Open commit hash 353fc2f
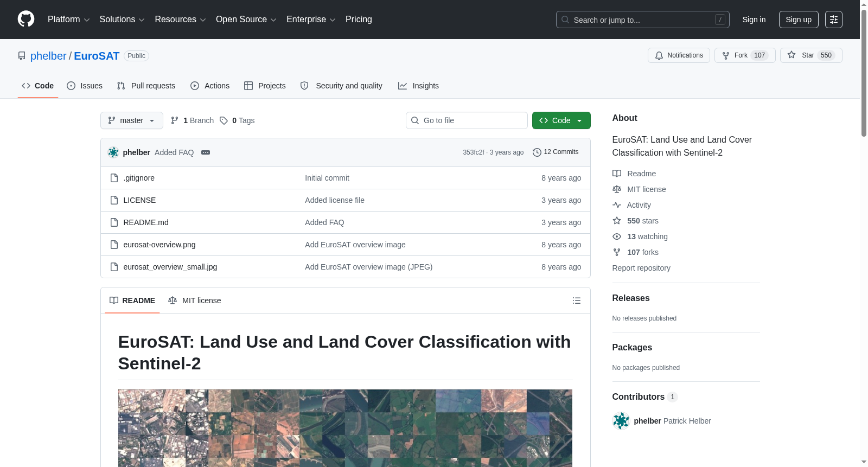This screenshot has height=467, width=868. tap(474, 152)
